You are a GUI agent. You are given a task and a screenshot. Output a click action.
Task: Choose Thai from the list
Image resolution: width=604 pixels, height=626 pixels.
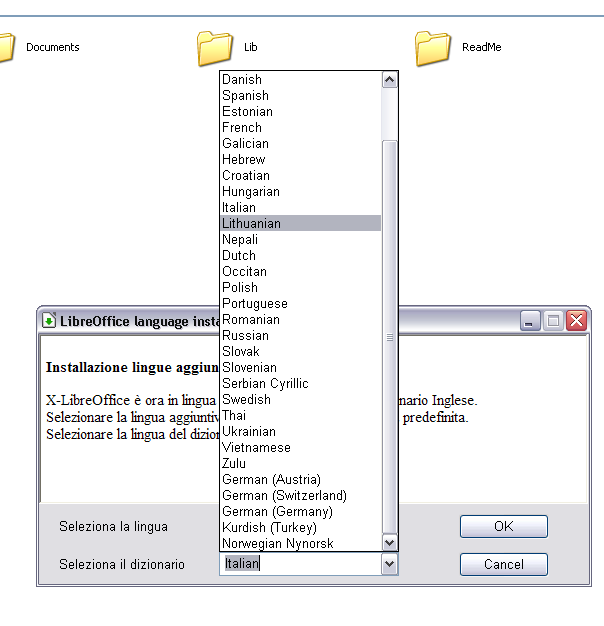coord(300,415)
